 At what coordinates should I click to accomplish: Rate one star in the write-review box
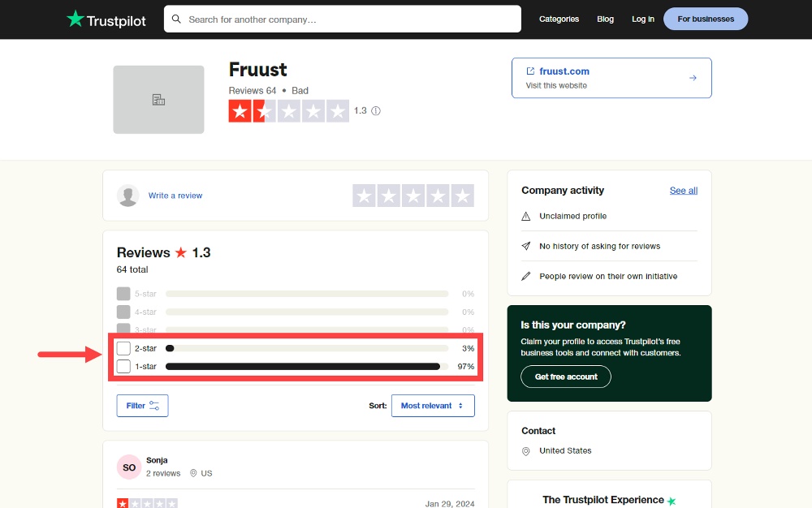click(364, 196)
